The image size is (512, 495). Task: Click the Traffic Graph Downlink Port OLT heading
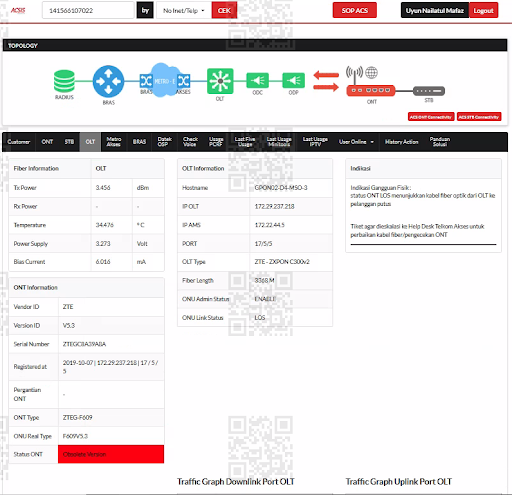click(236, 482)
